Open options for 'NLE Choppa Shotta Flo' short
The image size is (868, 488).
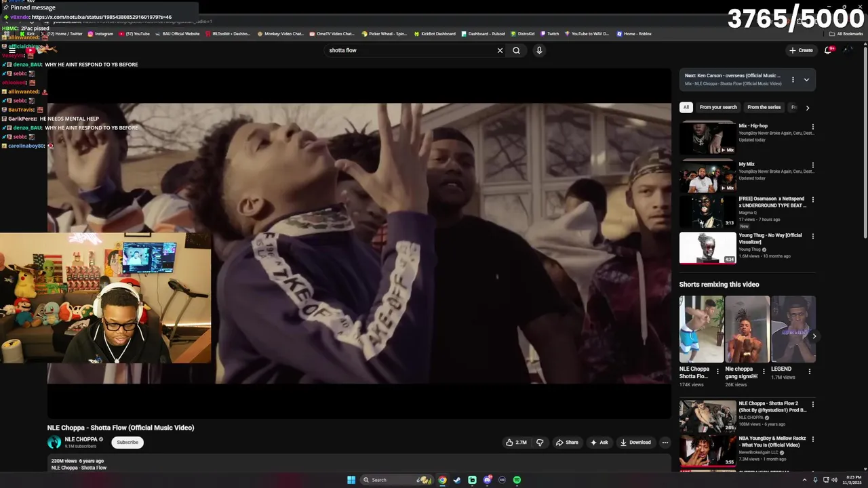(x=717, y=371)
